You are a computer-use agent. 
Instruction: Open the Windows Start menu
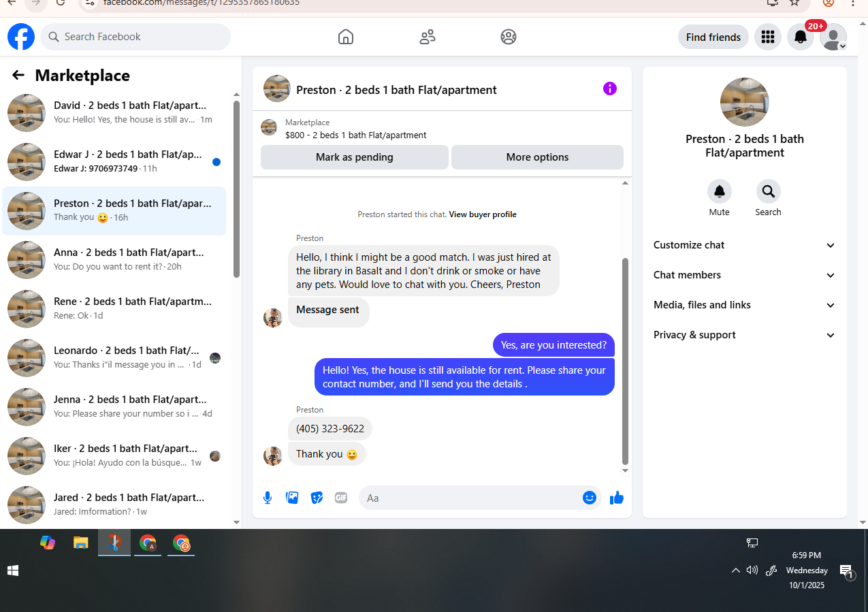tap(14, 570)
